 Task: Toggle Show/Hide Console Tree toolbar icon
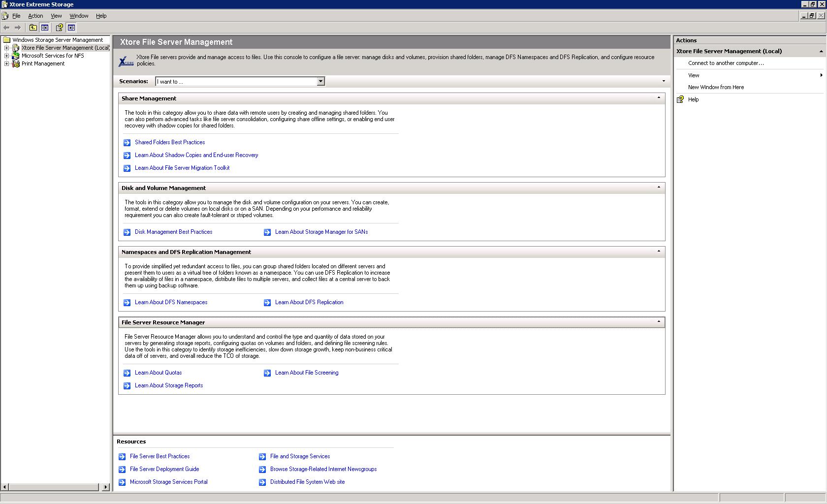[x=45, y=28]
